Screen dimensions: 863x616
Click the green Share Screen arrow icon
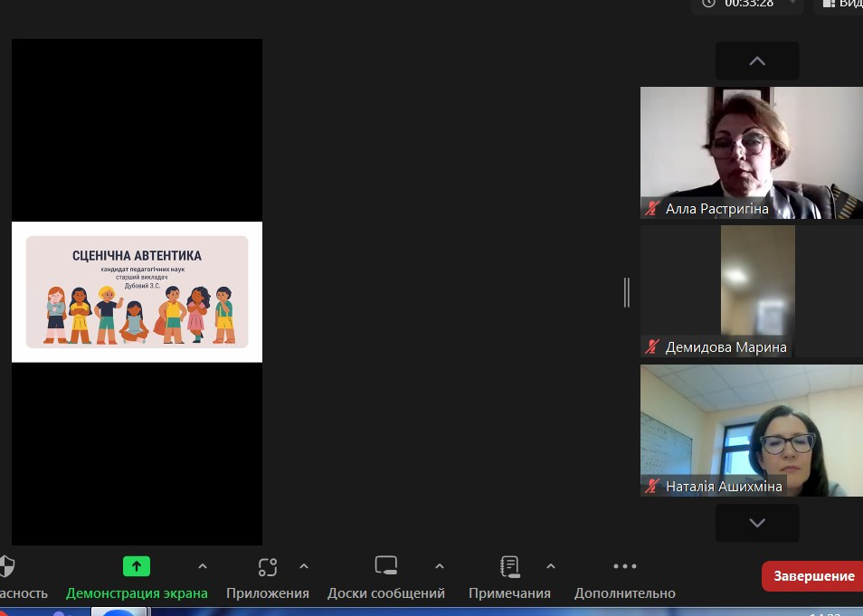click(x=137, y=566)
